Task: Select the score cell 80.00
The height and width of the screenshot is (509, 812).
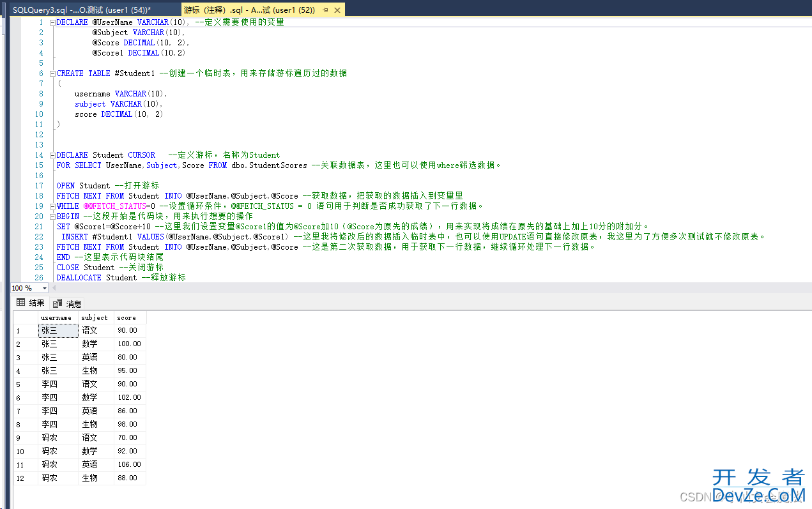Action: (130, 357)
